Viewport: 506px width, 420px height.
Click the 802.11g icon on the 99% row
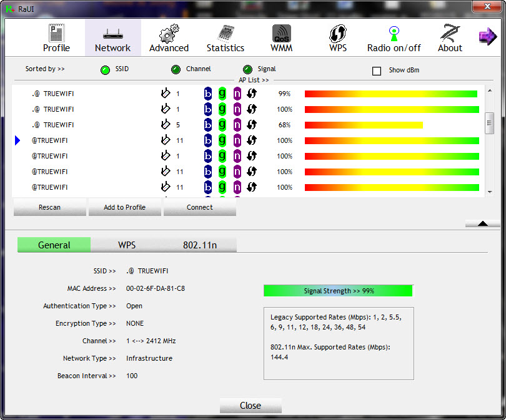[222, 94]
